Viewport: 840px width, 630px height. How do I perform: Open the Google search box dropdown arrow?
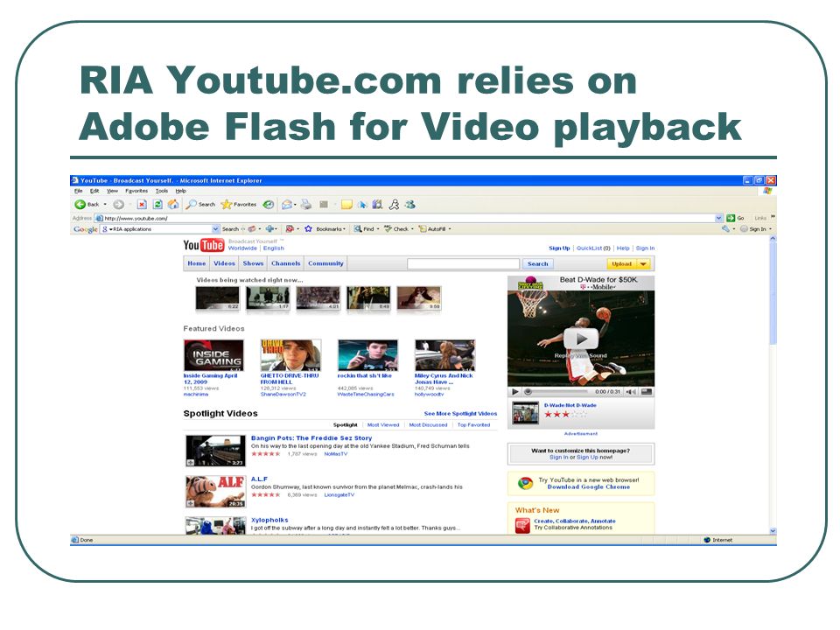point(215,228)
